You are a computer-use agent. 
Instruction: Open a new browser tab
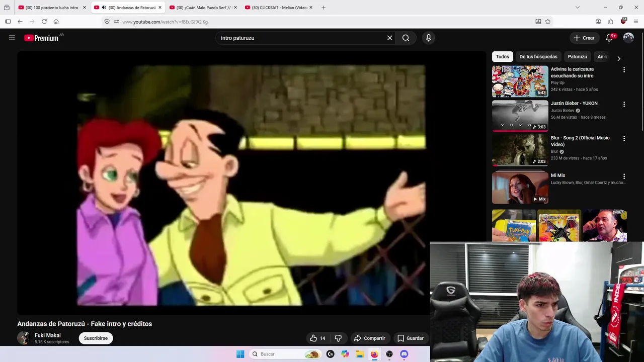tap(324, 8)
